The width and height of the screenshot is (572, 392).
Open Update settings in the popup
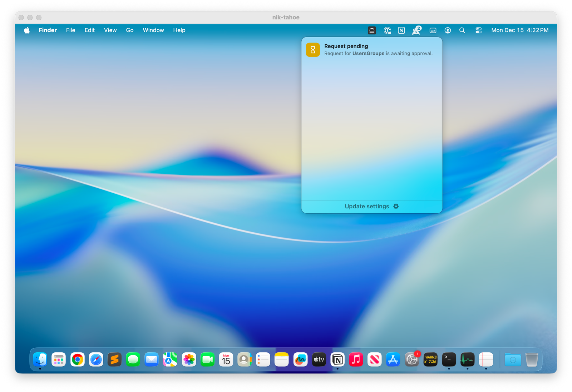367,207
